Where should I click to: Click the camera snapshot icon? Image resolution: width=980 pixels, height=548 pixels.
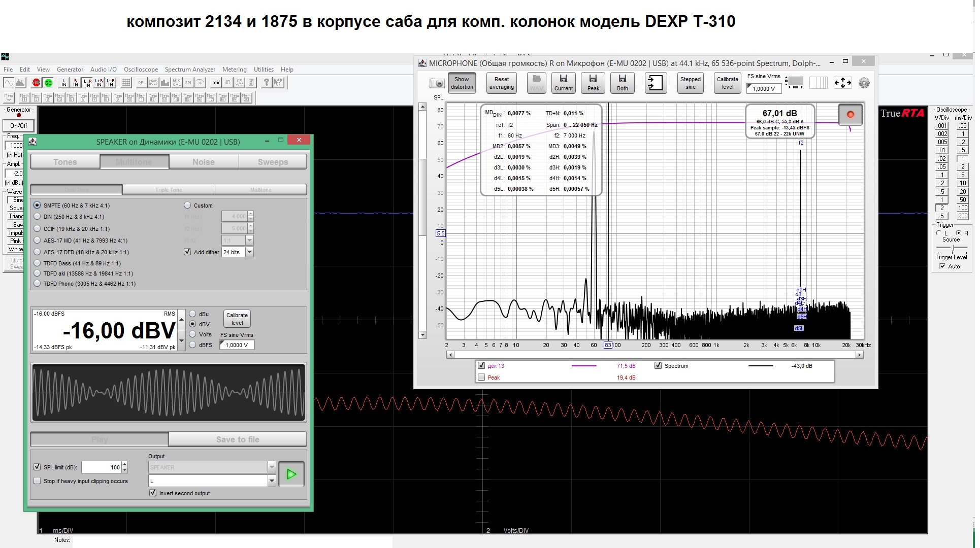(437, 83)
